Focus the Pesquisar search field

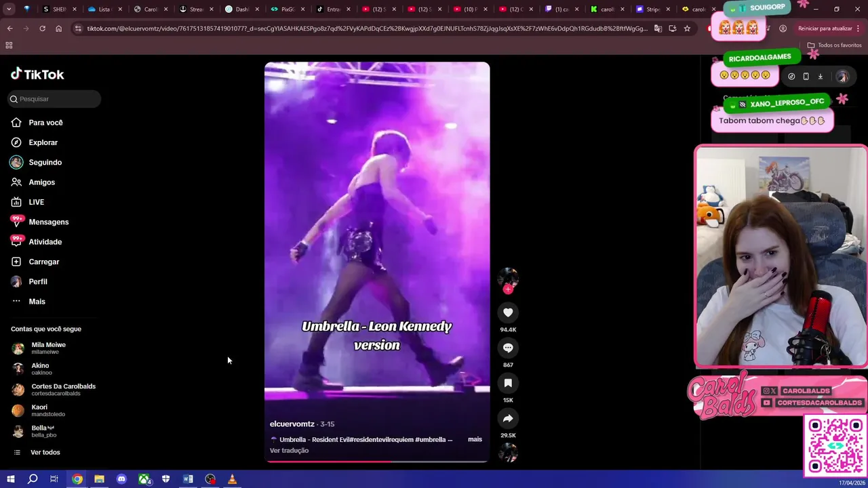point(54,99)
